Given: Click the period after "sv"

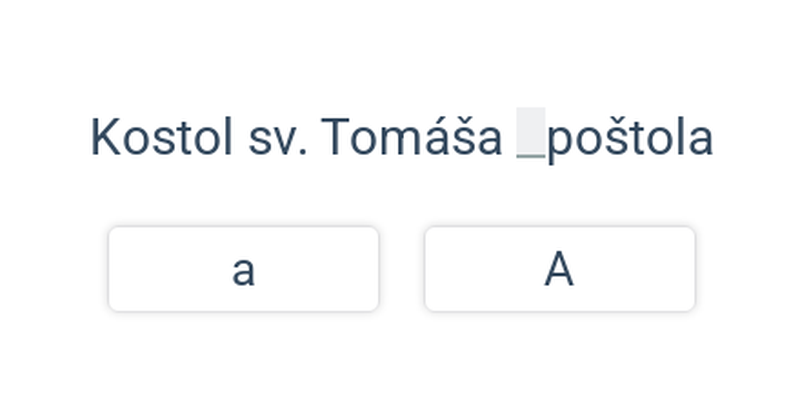Looking at the screenshot, I should click(x=303, y=152).
